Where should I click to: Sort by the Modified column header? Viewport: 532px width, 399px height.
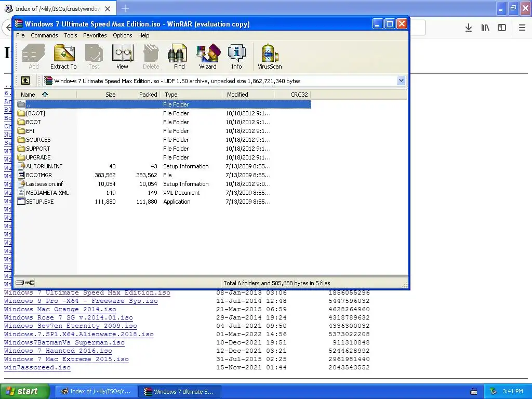click(248, 95)
